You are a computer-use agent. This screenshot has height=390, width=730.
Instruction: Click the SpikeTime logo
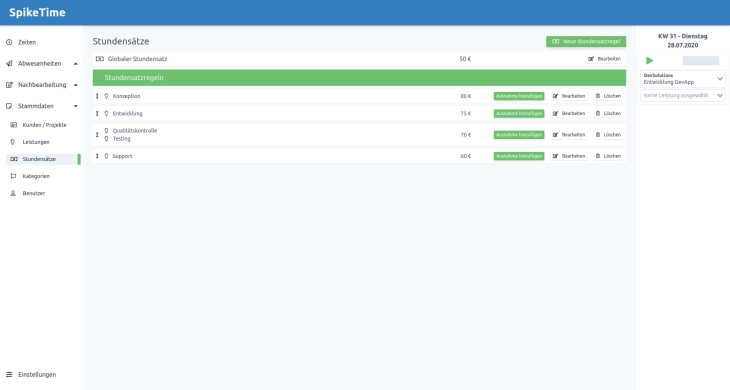37,13
